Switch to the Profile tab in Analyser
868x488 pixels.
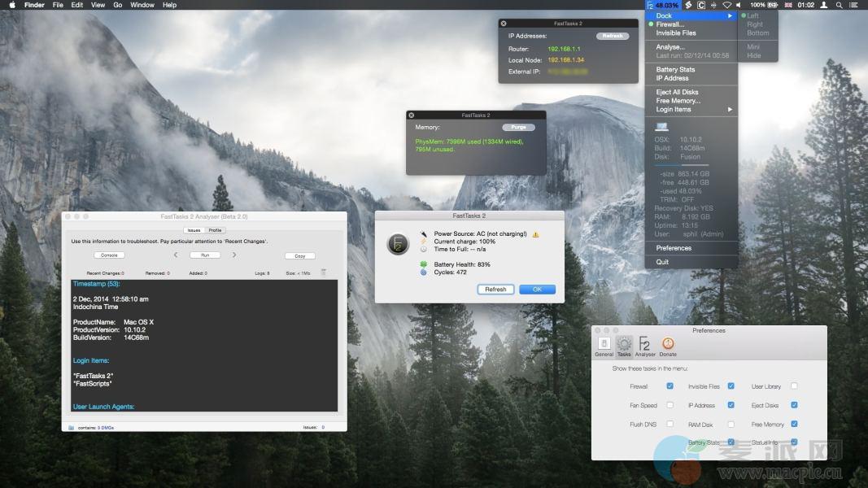point(215,230)
